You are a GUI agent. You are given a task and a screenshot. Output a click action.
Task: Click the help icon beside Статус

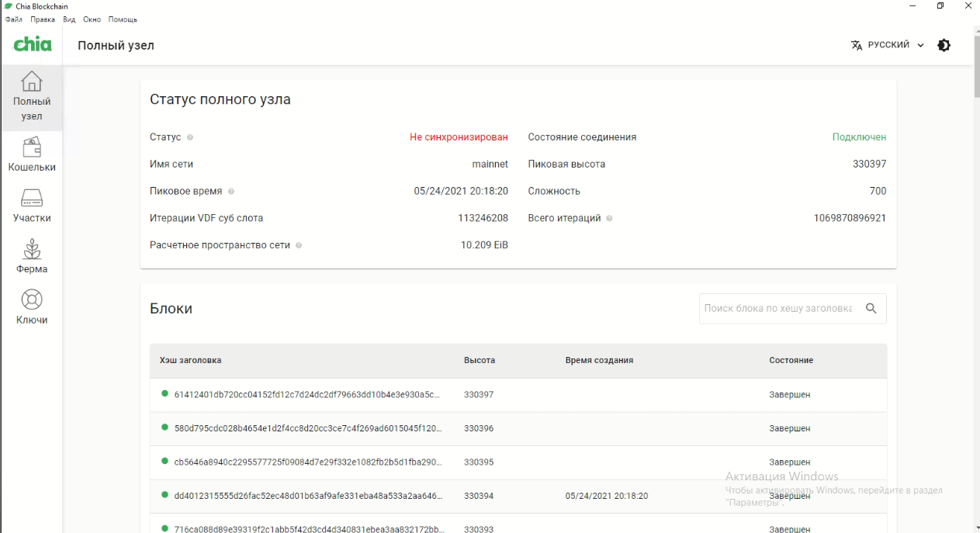coord(190,137)
